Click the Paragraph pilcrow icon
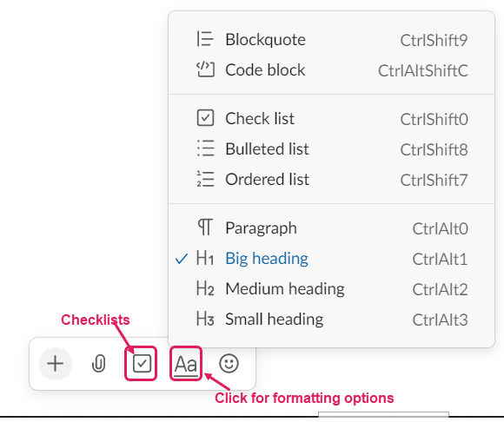The image size is (504, 422). (205, 227)
